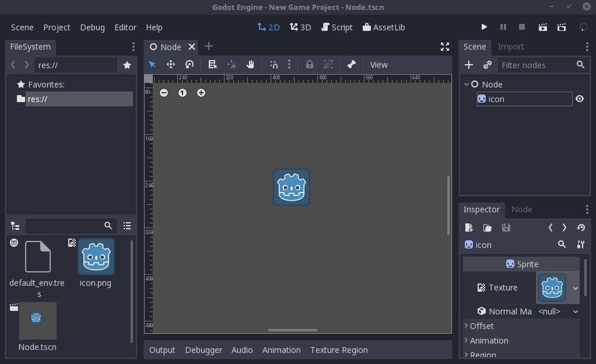Open the View menu in viewport toolbar
The height and width of the screenshot is (364, 596).
[378, 64]
